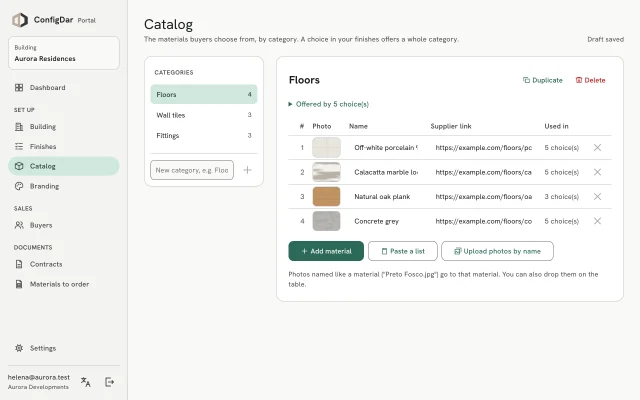
Task: Open Materials to order page
Action: (64, 284)
